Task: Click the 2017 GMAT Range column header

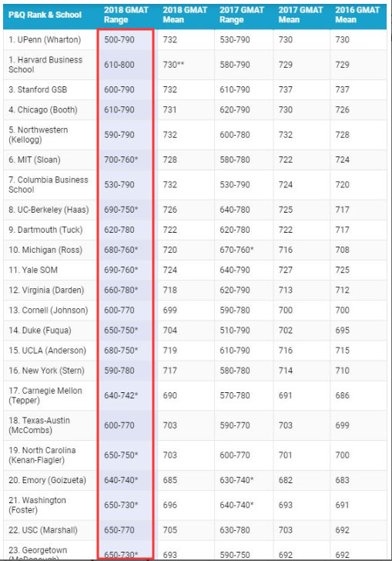Action: click(242, 15)
